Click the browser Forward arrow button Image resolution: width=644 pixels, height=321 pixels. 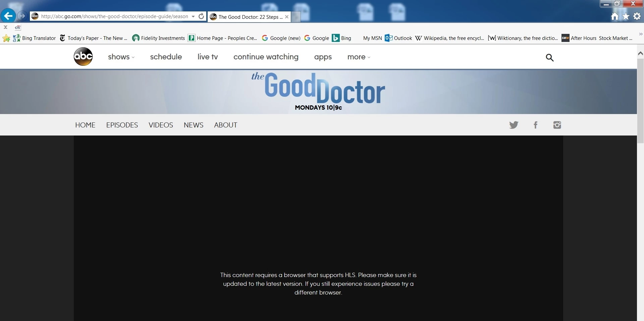(x=22, y=16)
